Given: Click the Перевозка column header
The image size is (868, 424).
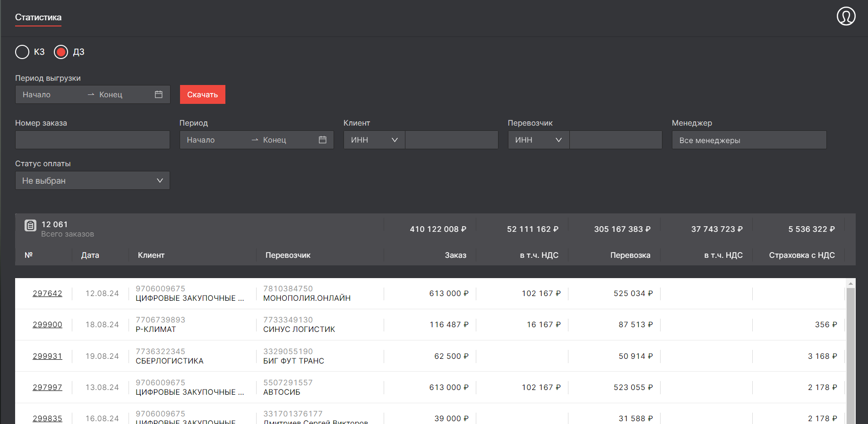Looking at the screenshot, I should click(630, 255).
